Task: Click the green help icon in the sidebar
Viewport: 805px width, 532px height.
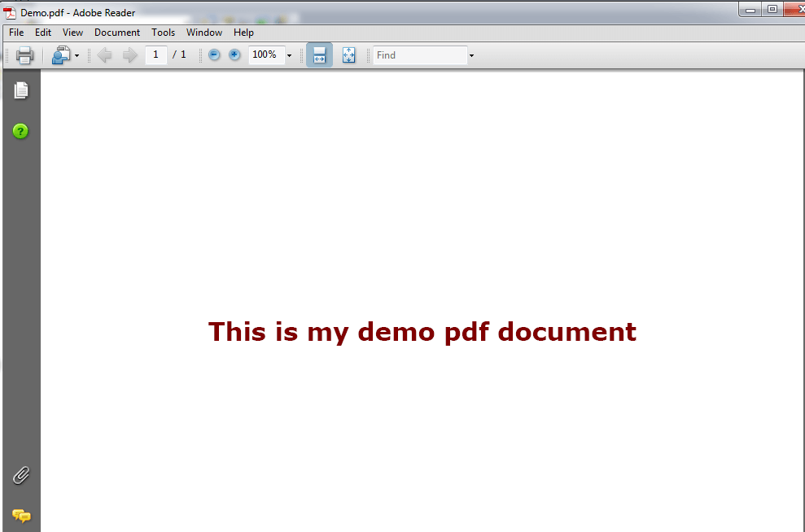Action: click(21, 131)
